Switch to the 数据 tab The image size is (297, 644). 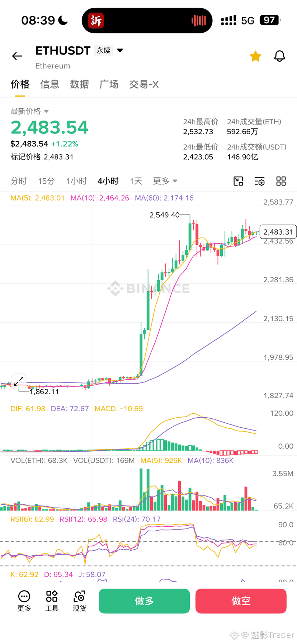(x=79, y=84)
